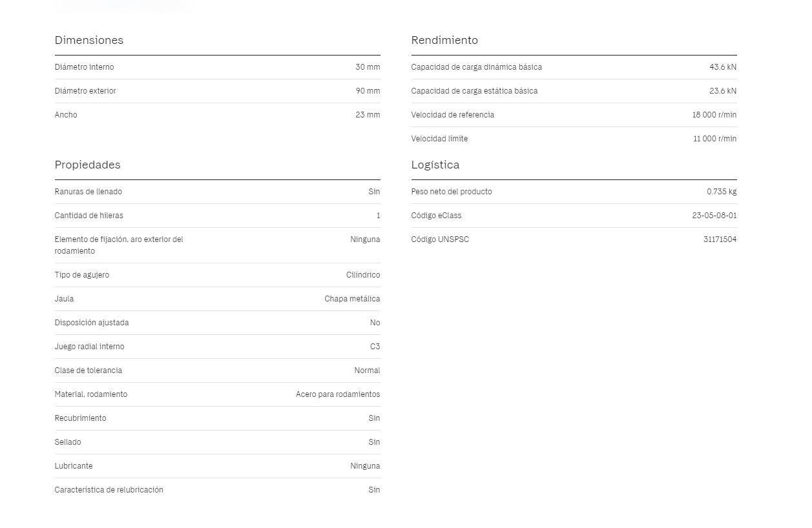Select the Lubricante row label

[74, 466]
